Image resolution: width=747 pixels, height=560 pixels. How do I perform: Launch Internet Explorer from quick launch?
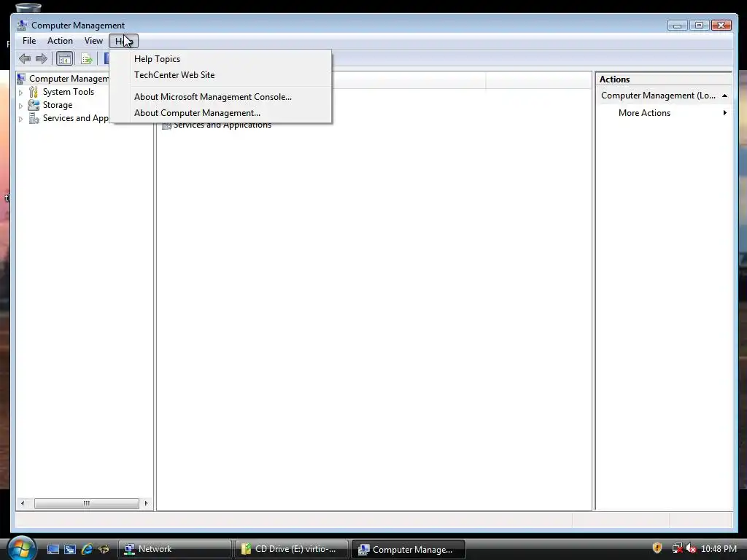tap(87, 549)
